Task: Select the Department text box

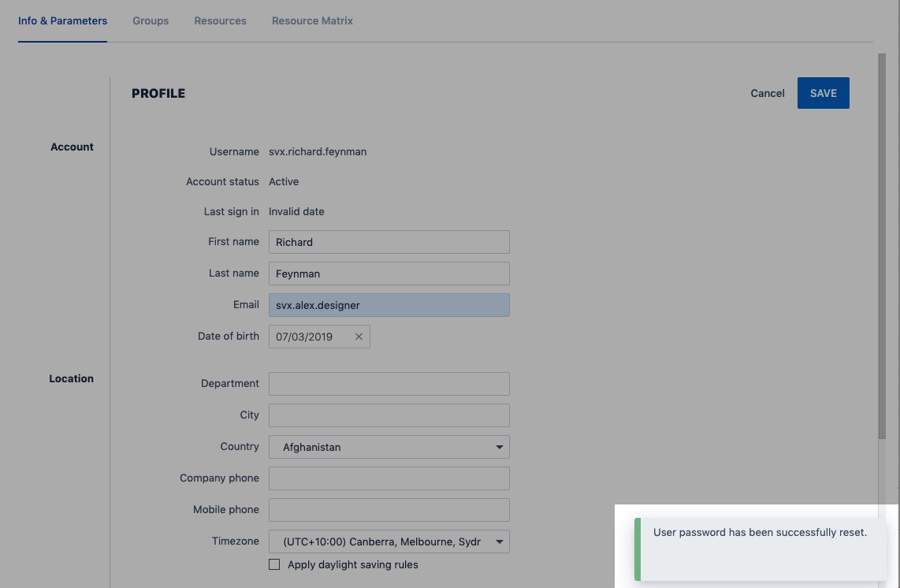Action: click(x=389, y=384)
